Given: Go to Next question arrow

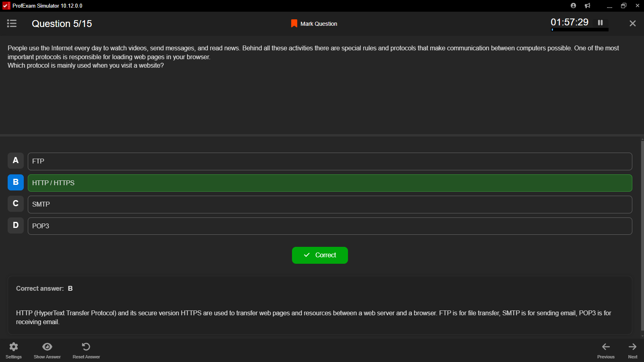Looking at the screenshot, I should [x=632, y=347].
